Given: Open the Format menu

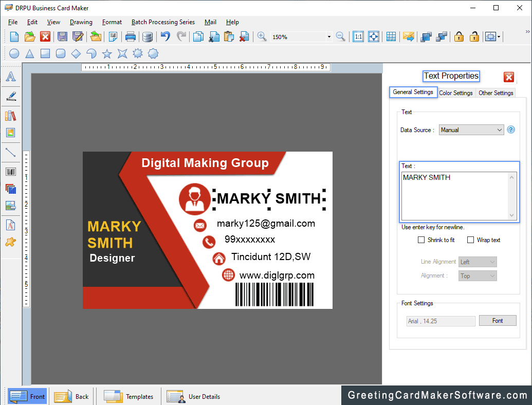Looking at the screenshot, I should [112, 22].
